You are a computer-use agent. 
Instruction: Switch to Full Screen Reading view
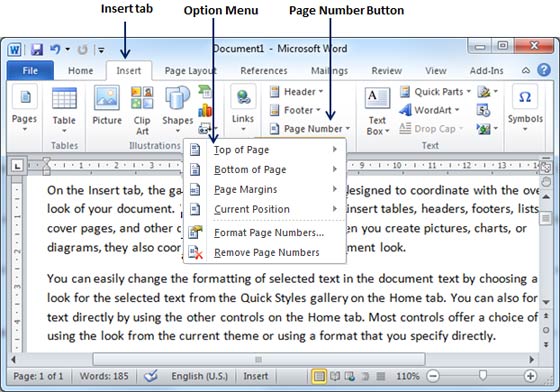(x=335, y=376)
